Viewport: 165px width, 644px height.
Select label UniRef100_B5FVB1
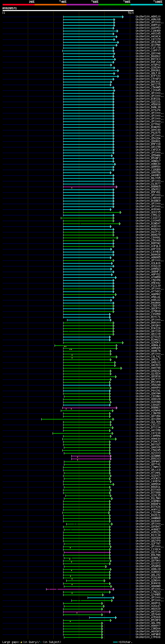click(x=148, y=192)
